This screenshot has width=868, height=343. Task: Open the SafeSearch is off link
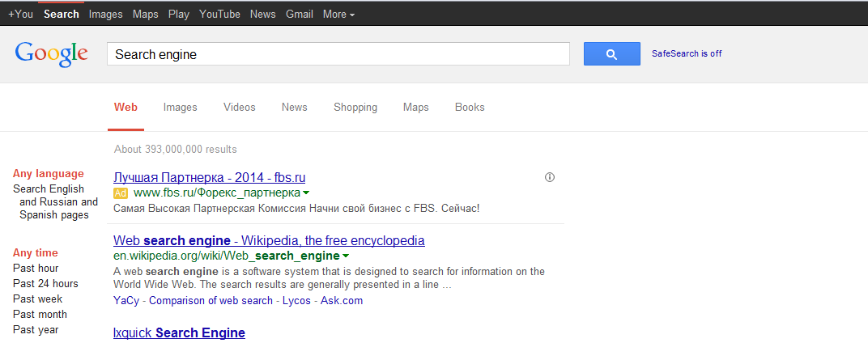click(687, 53)
